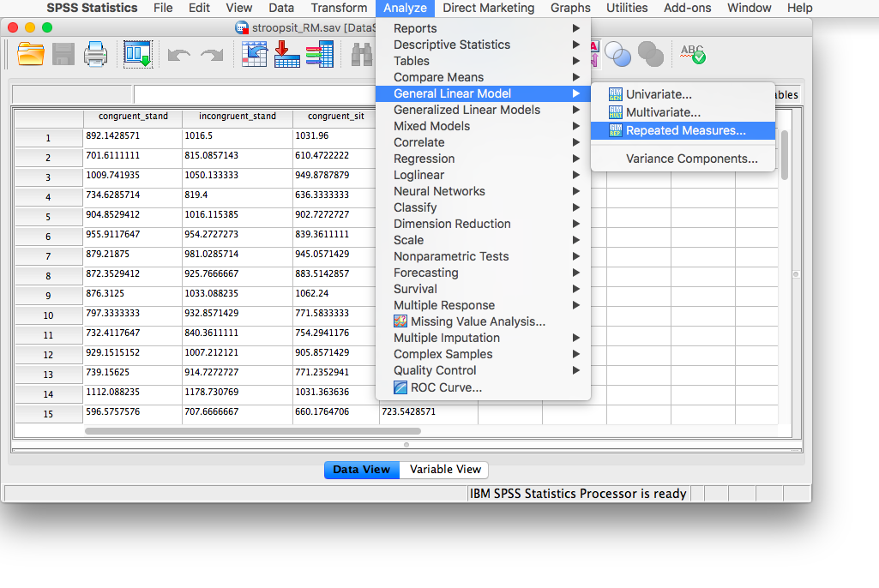Expand the Nonparametric Tests submenu arrow
This screenshot has width=879, height=588.
575,256
